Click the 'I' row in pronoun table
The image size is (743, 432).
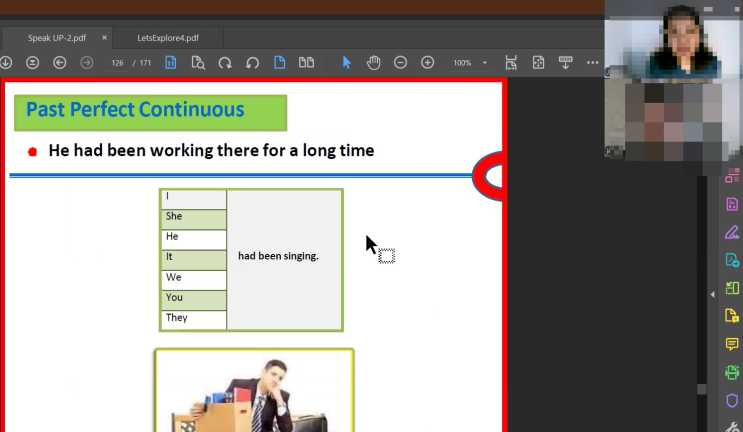pyautogui.click(x=194, y=199)
